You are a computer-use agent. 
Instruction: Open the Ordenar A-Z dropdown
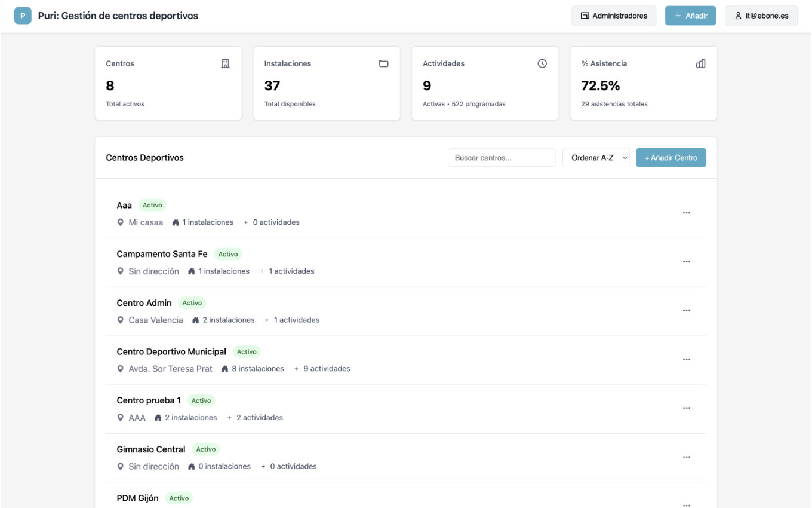596,158
